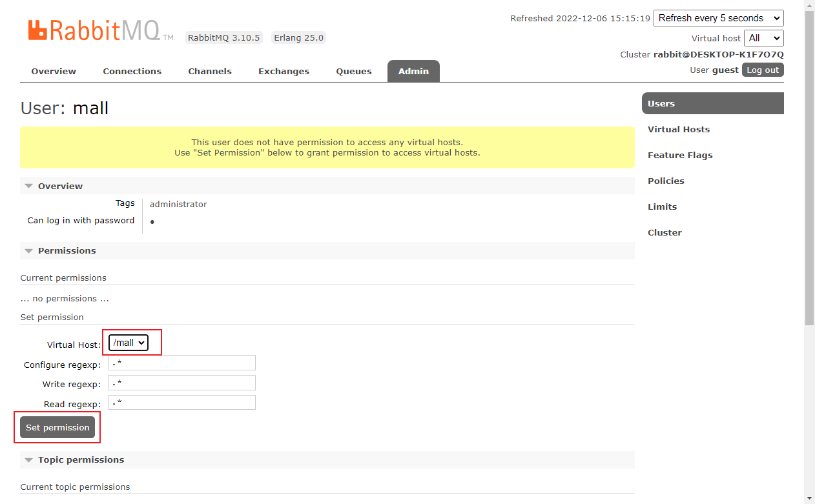Viewport: 815px width, 504px height.
Task: Click the user name guest
Action: [x=725, y=70]
